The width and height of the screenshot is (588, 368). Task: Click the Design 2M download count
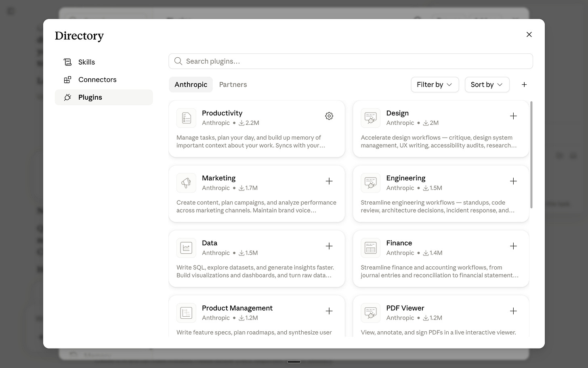pos(431,123)
